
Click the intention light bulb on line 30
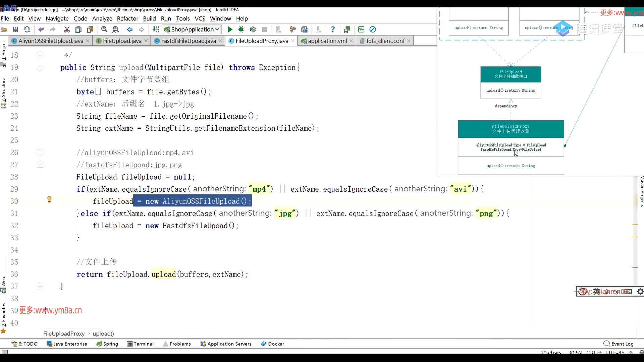[49, 200]
